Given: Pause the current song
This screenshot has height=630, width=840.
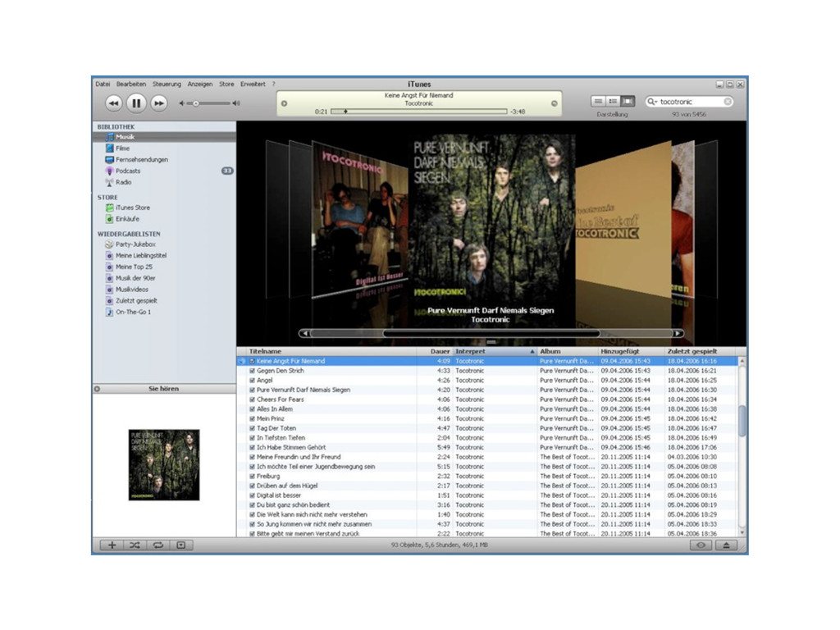Looking at the screenshot, I should [136, 103].
